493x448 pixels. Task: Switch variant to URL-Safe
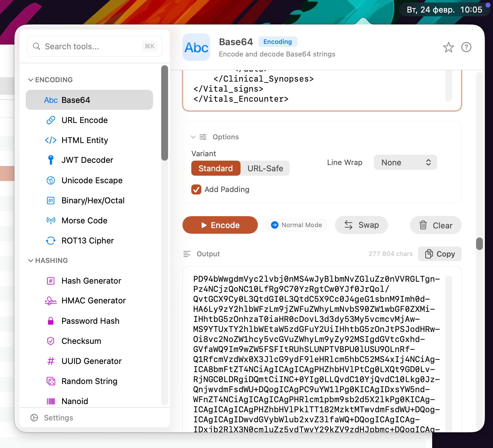pyautogui.click(x=265, y=168)
